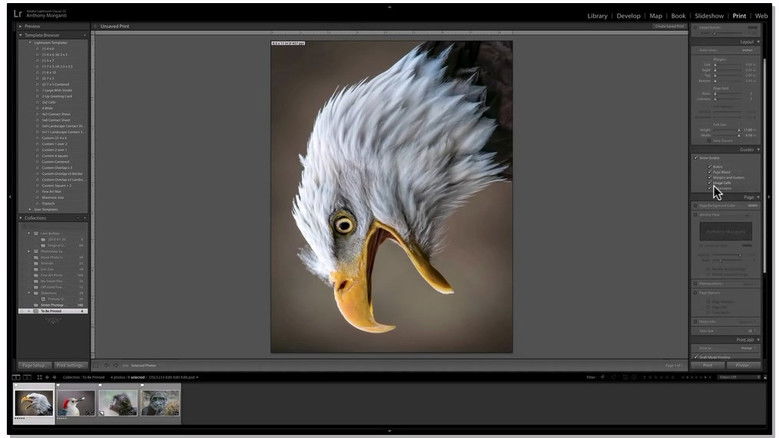Select the red-headed bird thumbnail in filmstrip
The image size is (779, 438).
click(76, 402)
